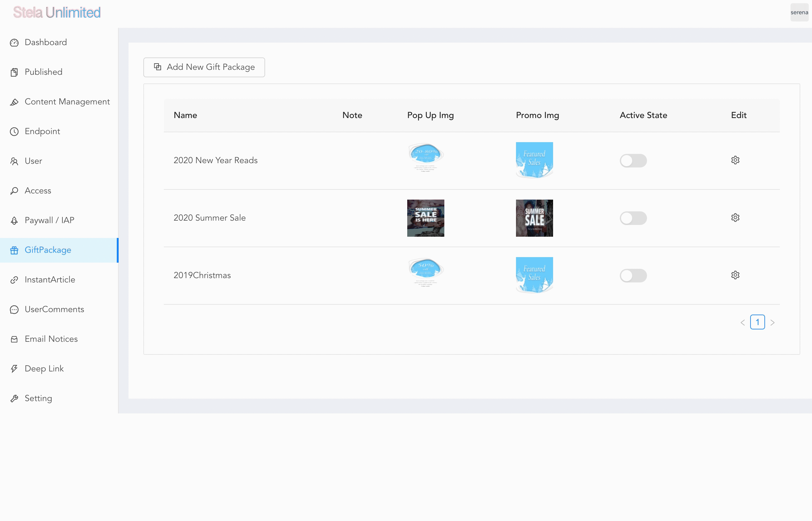This screenshot has height=521, width=812.
Task: Go to previous page arrow in pagination
Action: [742, 322]
